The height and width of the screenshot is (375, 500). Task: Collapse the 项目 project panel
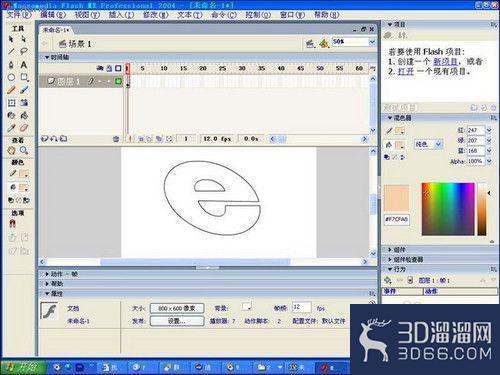(x=390, y=25)
